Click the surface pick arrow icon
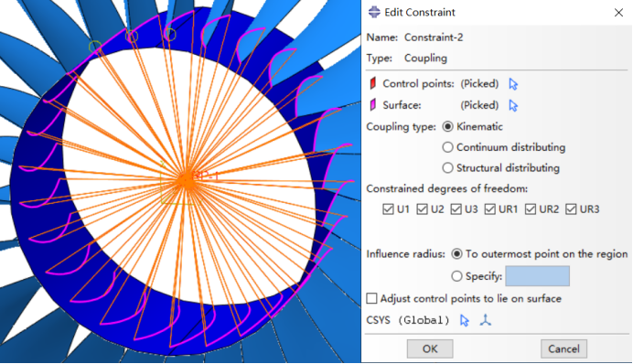 [513, 106]
